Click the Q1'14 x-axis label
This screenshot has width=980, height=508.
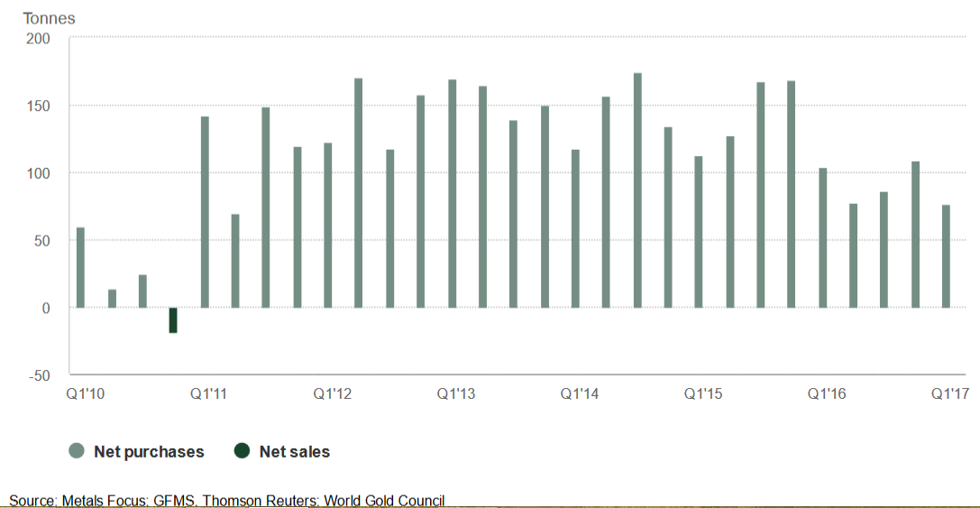click(x=580, y=394)
